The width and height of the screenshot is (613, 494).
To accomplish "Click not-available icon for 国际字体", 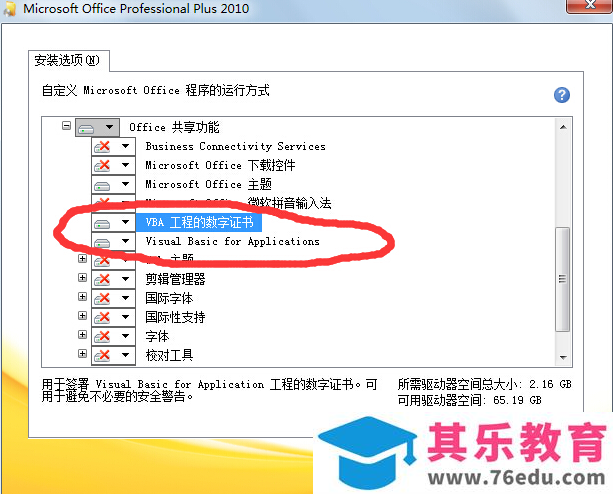I will point(102,298).
